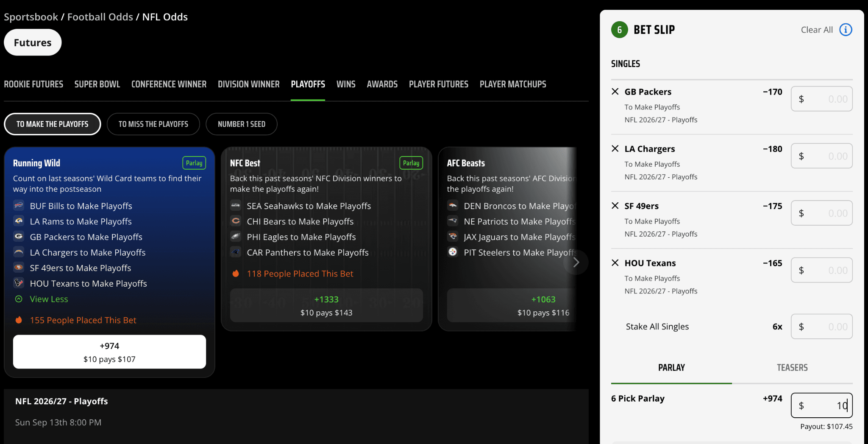868x444 pixels.
Task: Click Stake All Singles amount field
Action: point(821,327)
